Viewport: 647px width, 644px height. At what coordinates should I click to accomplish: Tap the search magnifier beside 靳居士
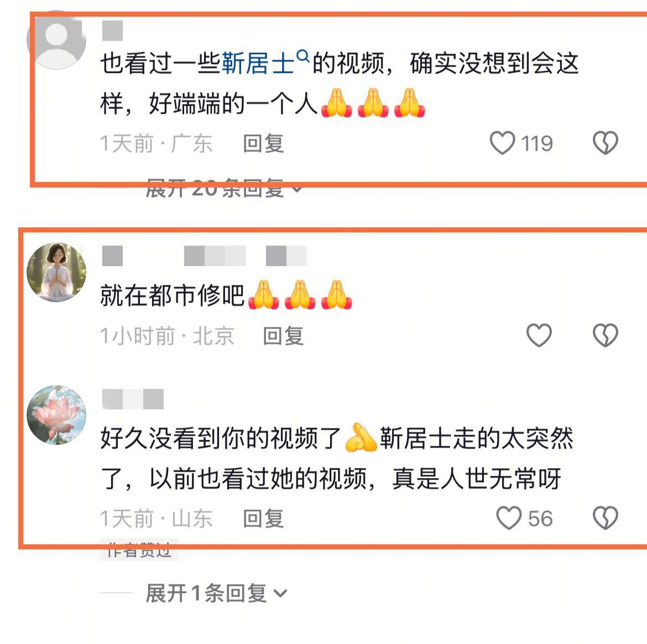[303, 56]
